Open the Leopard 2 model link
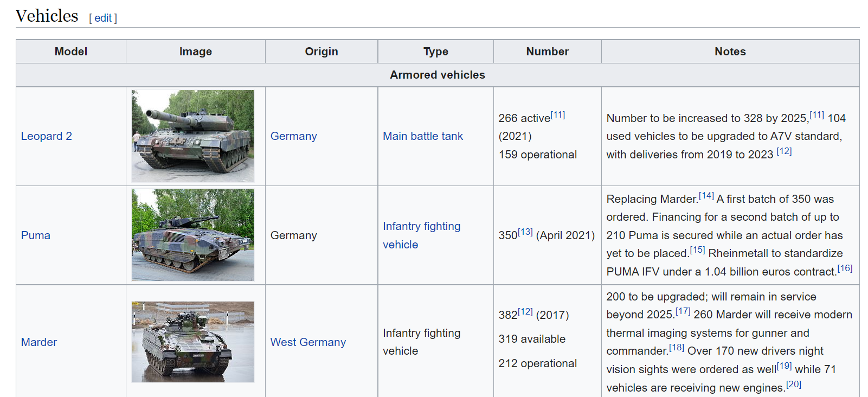868x397 pixels. 47,136
